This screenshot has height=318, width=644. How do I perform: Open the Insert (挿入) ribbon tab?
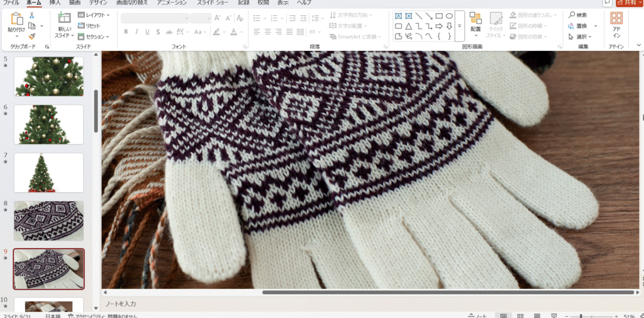(x=56, y=3)
